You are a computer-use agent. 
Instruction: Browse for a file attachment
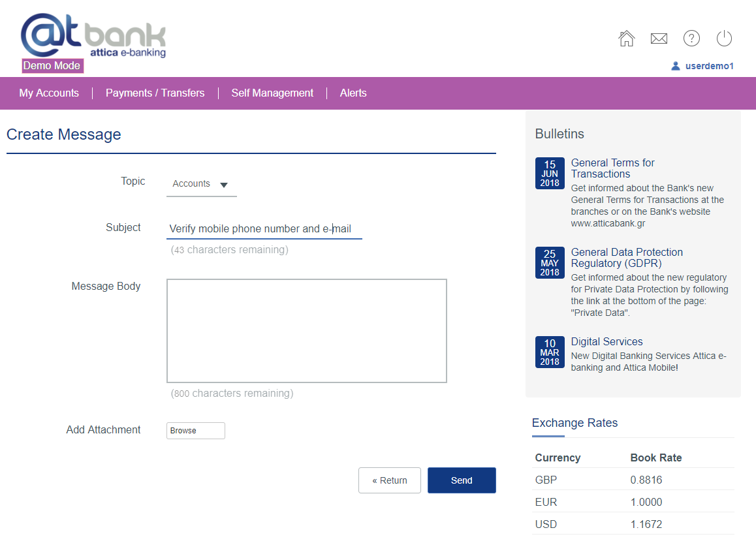click(196, 431)
